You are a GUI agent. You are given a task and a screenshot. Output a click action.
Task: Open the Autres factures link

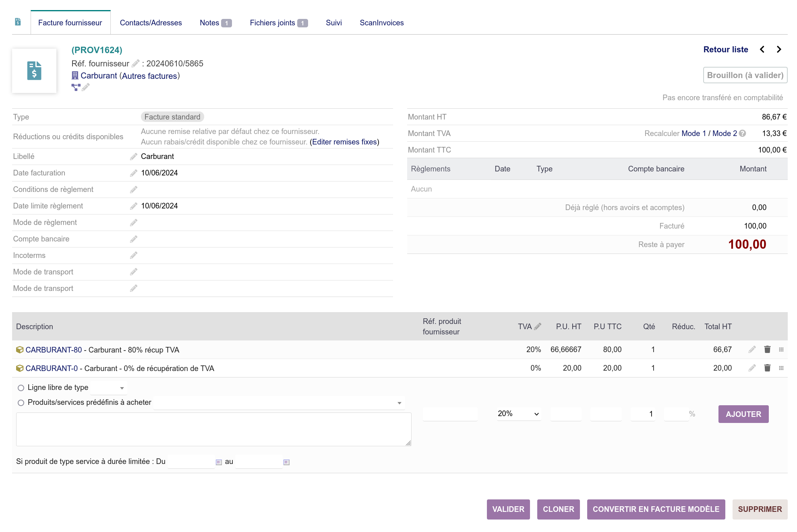coord(149,76)
